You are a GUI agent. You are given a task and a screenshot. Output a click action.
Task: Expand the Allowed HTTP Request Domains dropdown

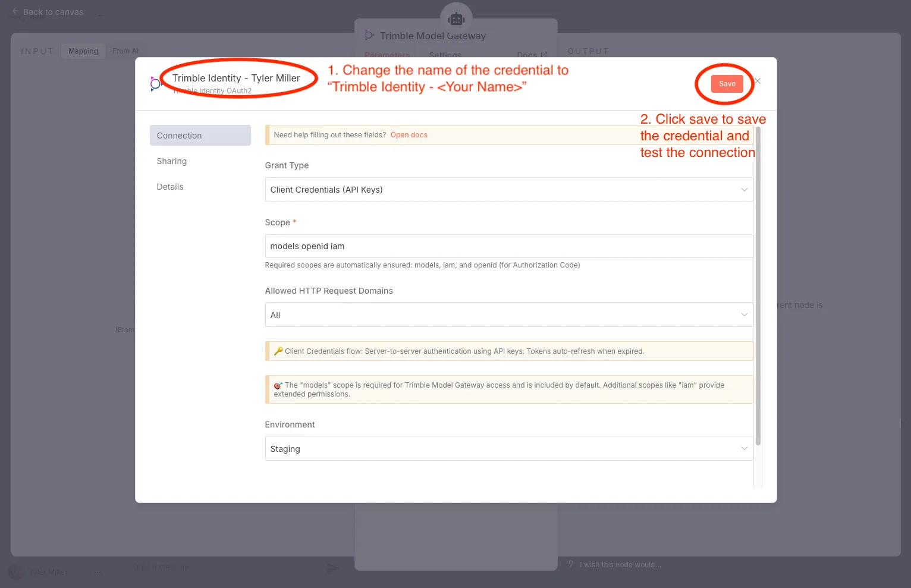[x=509, y=315]
